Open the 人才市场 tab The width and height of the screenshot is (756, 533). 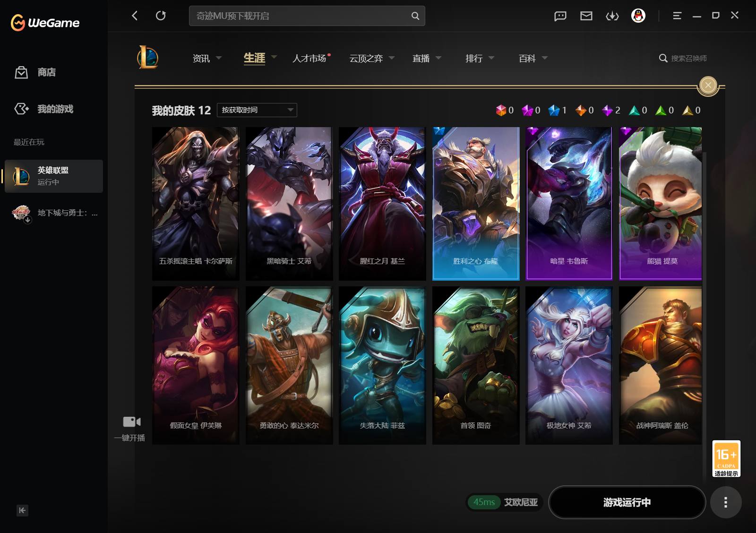[309, 58]
